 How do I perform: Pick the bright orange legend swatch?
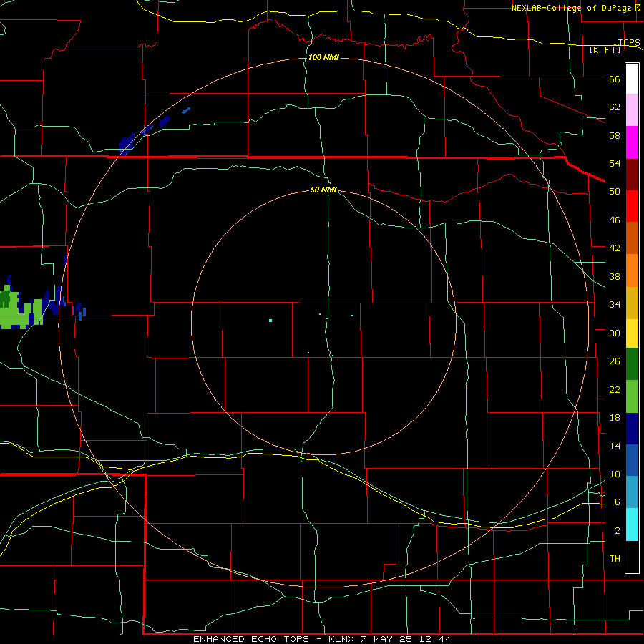632,270
